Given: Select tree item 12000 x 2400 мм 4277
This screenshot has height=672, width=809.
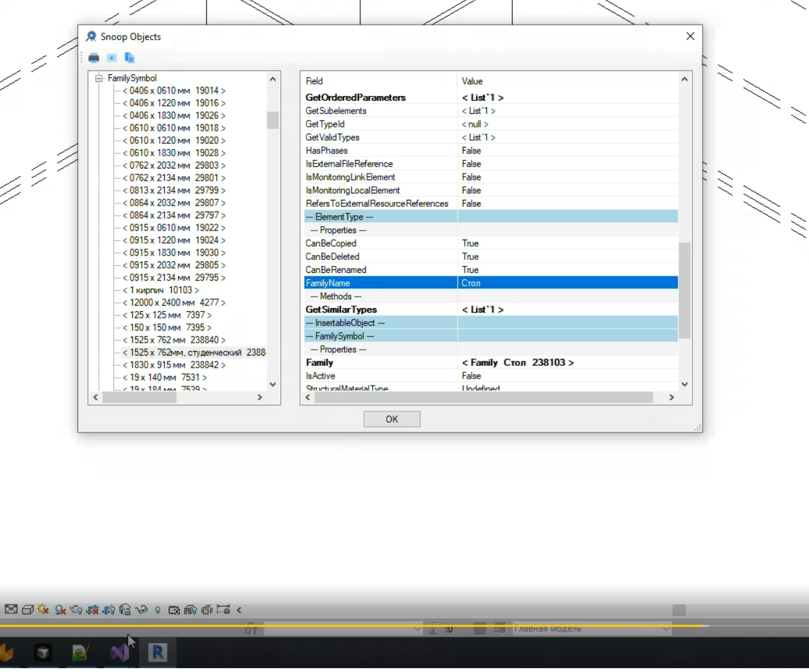Looking at the screenshot, I should click(x=174, y=302).
